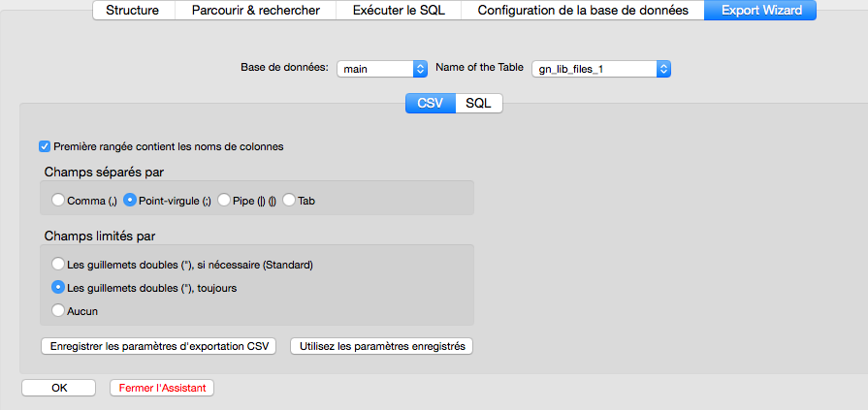Select Point-virgule as field separator
This screenshot has width=868, height=410.
coord(130,201)
